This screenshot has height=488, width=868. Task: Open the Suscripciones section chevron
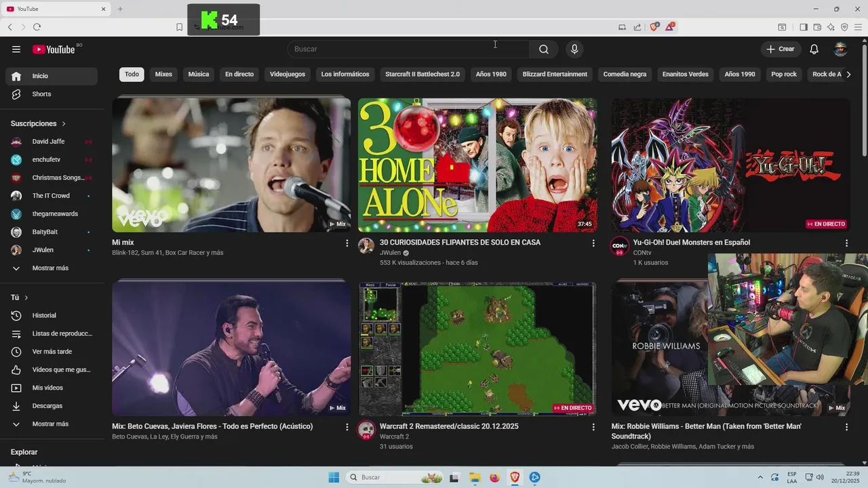tap(64, 124)
